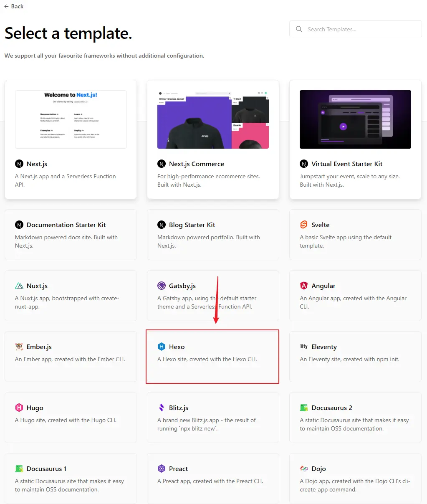Choose the Ember.js template title
The width and height of the screenshot is (427, 504).
[x=39, y=347]
